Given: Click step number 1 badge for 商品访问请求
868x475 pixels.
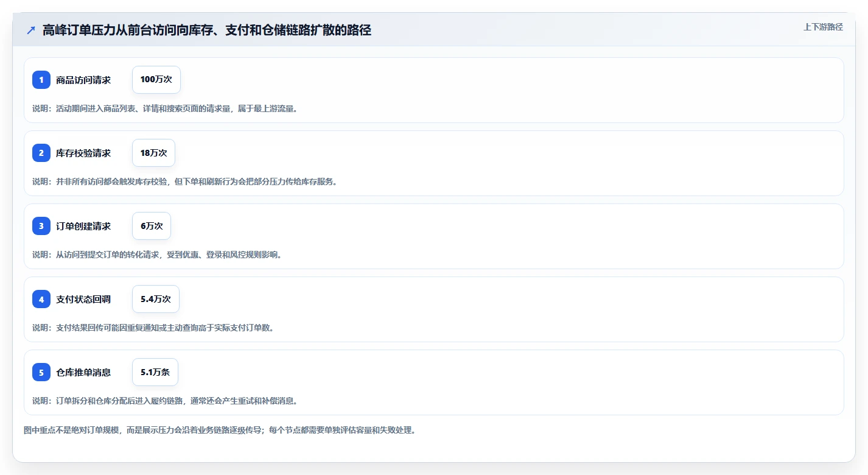Looking at the screenshot, I should pyautogui.click(x=41, y=80).
